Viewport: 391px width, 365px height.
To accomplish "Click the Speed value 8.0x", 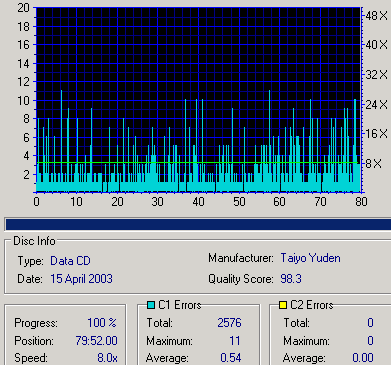I will click(107, 358).
